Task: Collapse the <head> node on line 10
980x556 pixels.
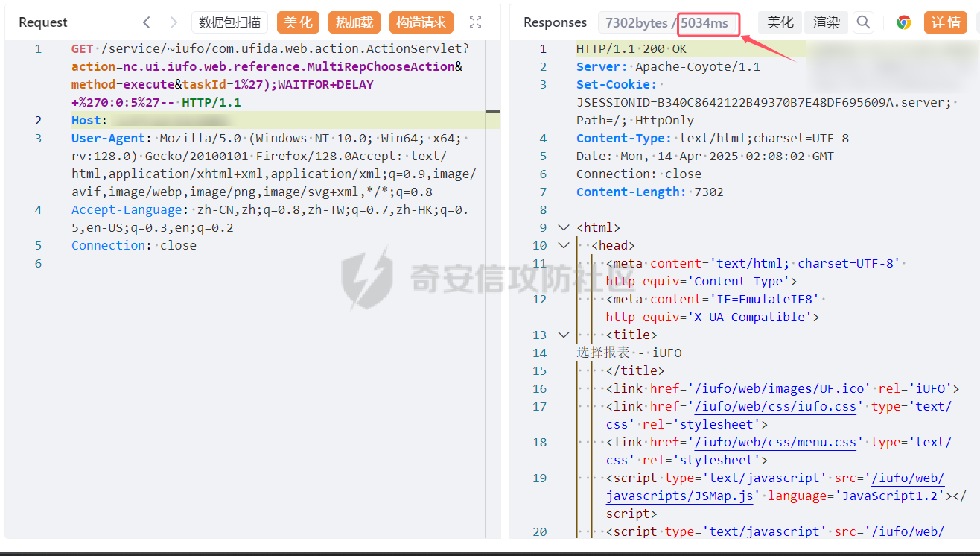Action: [563, 245]
